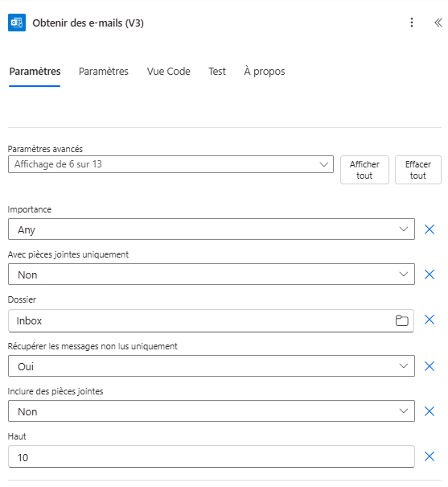Open the À propos tab
Screen dimensions: 448x487
click(265, 72)
